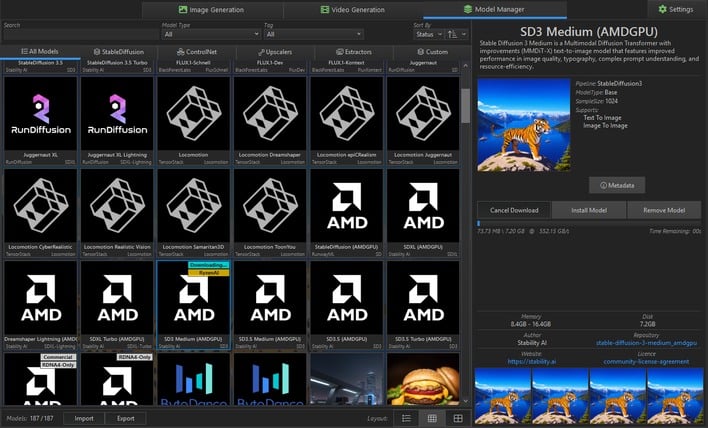Select the Model Manager tab
708x428 pixels.
coord(494,9)
